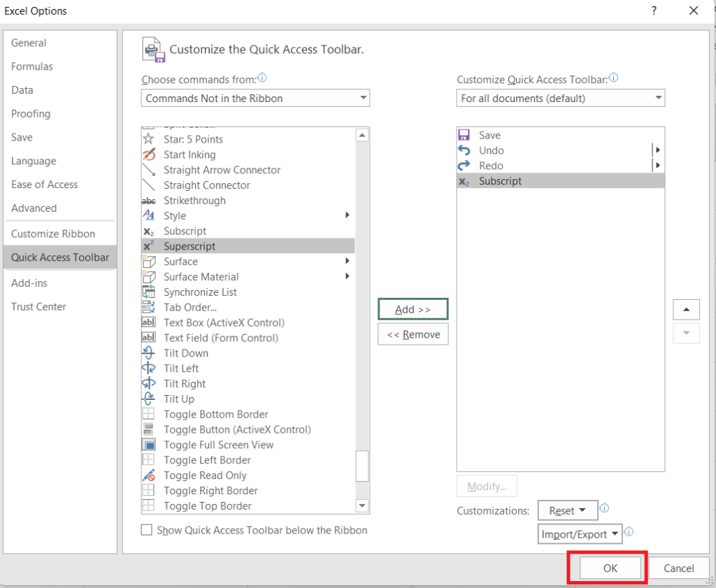Select the Superscript icon in the commands list
This screenshot has height=588, width=716.
click(148, 246)
